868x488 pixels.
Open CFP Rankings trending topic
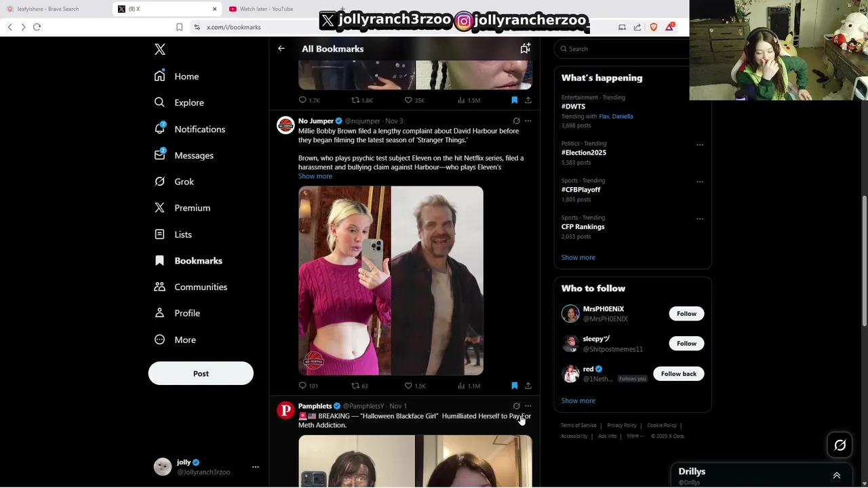(583, 227)
